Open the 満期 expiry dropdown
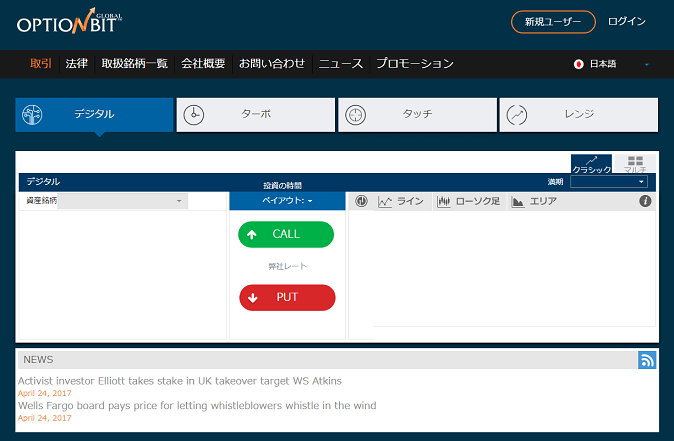The width and height of the screenshot is (674, 441). click(609, 182)
